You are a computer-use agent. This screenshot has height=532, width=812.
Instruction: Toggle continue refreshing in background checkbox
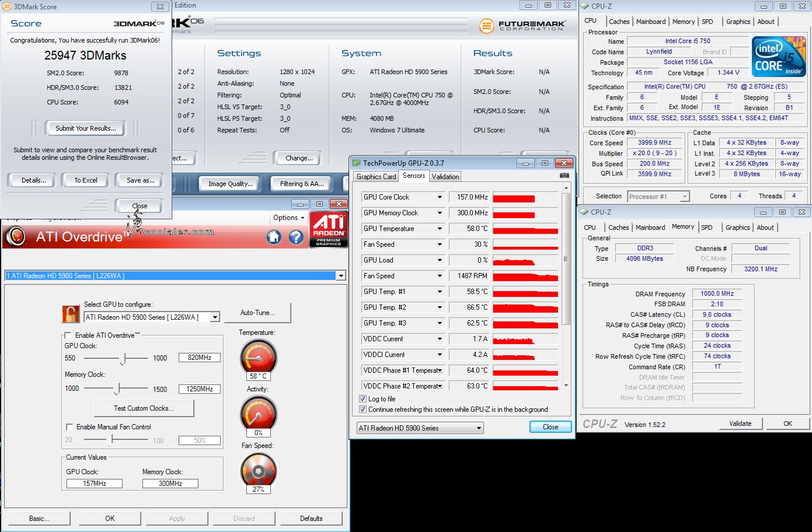pyautogui.click(x=363, y=409)
